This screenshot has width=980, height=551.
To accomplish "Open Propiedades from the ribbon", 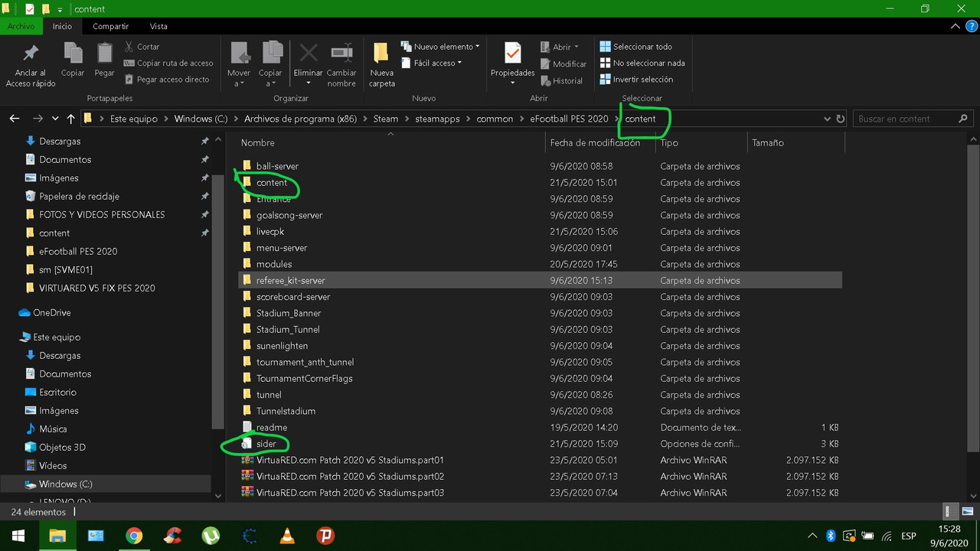I will click(x=512, y=63).
